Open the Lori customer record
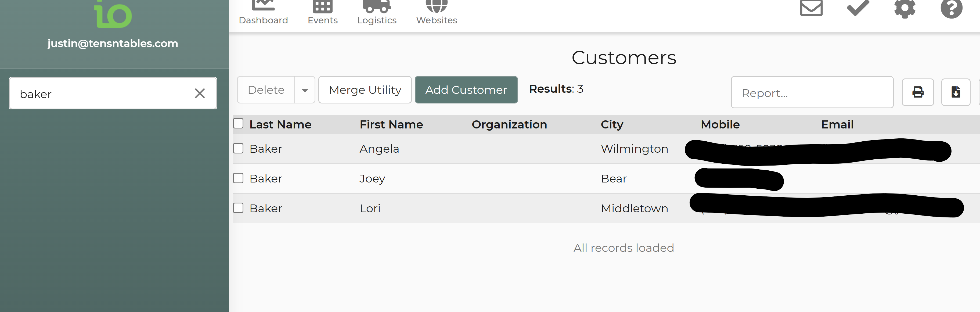Screen dimensions: 980x312 pyautogui.click(x=370, y=209)
